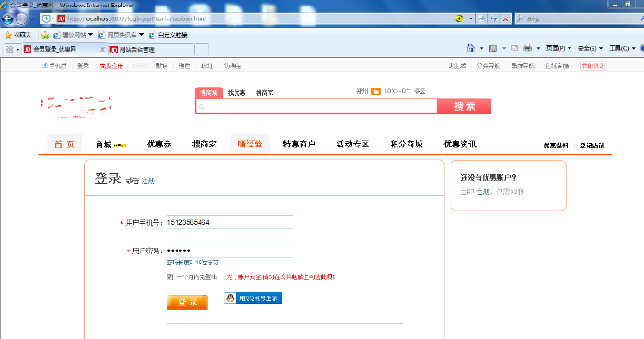Select the 搜商家 search tab
Screen dimensions: 644x339
click(264, 93)
